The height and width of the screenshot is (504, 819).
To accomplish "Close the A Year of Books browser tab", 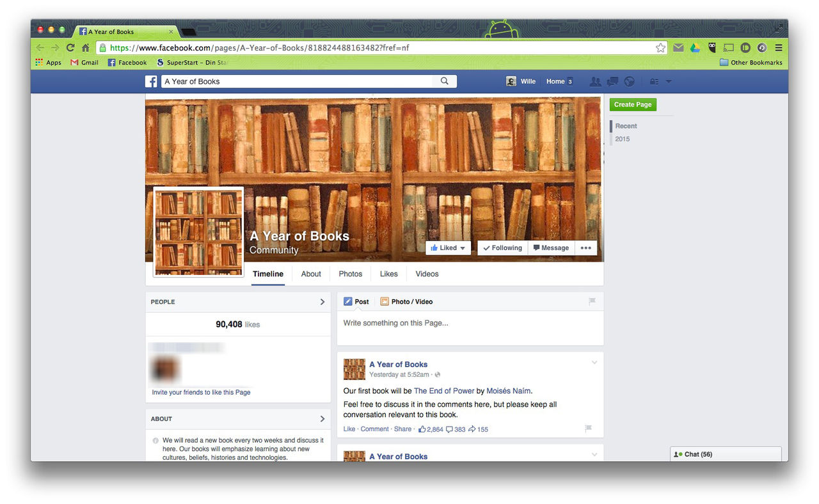I will (x=171, y=32).
